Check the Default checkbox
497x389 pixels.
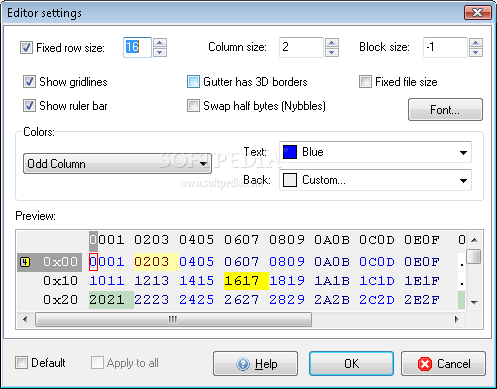(x=21, y=363)
